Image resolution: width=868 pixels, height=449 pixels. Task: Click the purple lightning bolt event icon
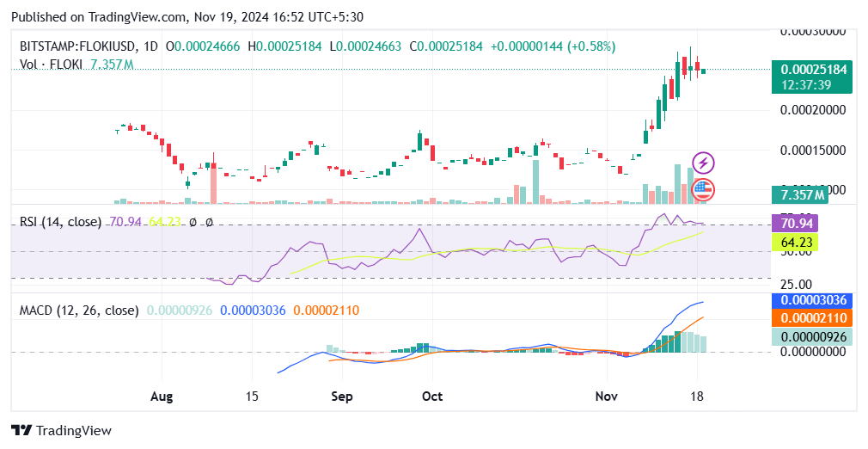(703, 163)
